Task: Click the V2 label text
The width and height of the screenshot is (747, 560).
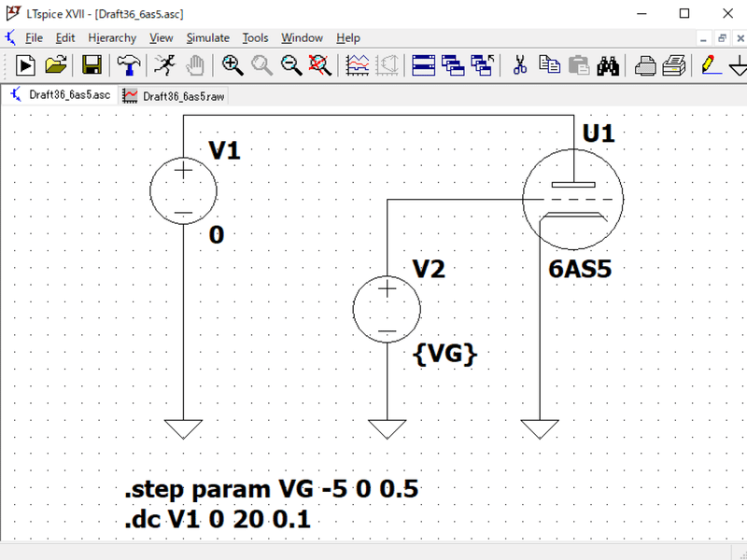Action: tap(429, 269)
